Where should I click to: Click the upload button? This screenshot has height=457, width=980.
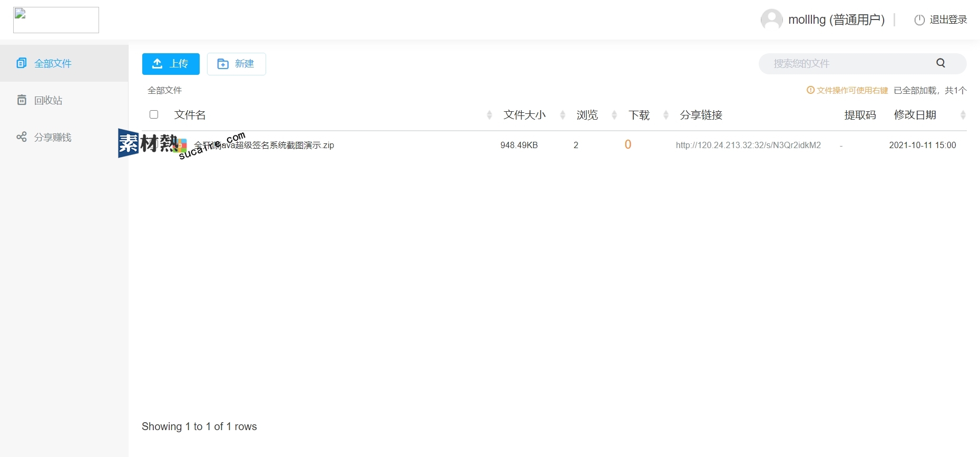click(171, 64)
